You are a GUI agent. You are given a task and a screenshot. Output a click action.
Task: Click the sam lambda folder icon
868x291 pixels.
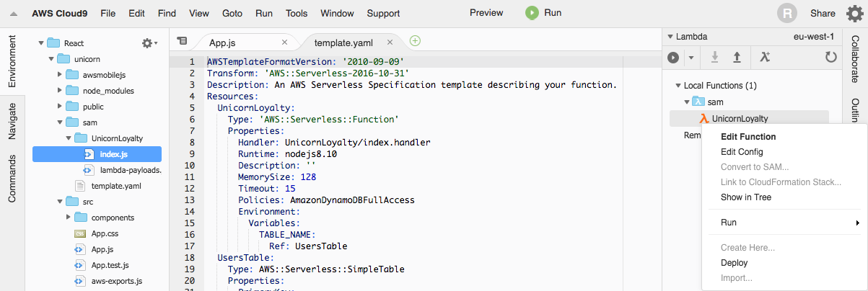[699, 102]
